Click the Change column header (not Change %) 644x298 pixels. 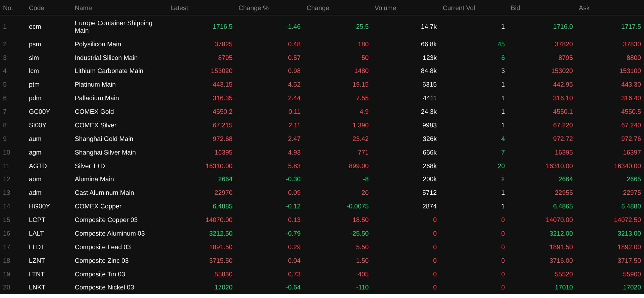318,8
